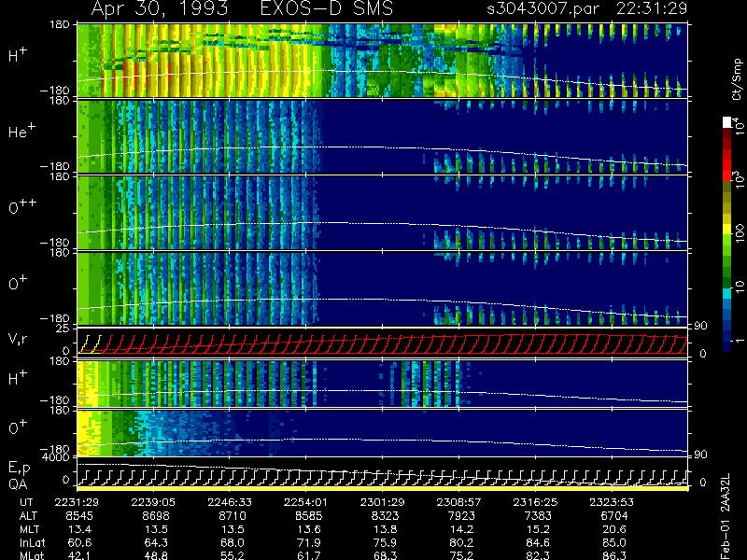Click altitude value '7923'
Screen dimensions: 747x560
click(461, 516)
